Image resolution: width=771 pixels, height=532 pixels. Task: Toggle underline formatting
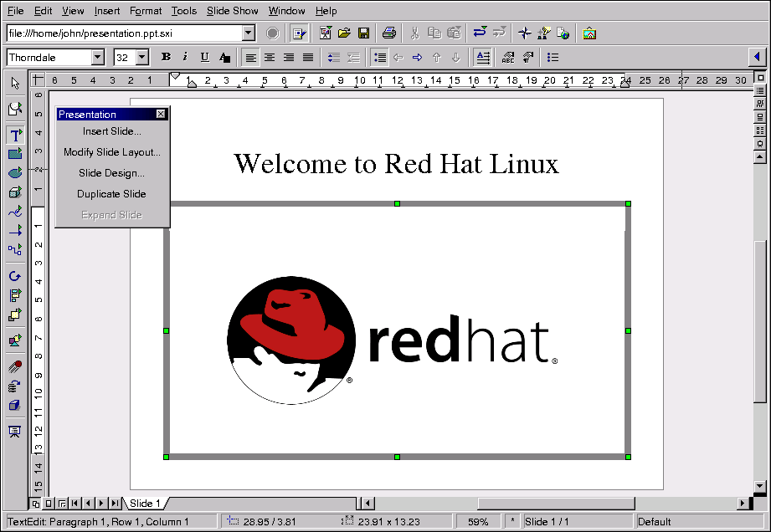click(x=204, y=57)
